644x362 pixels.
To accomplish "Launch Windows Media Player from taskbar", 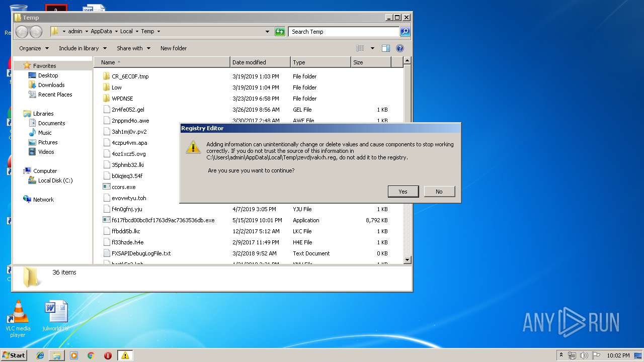I will [x=74, y=355].
